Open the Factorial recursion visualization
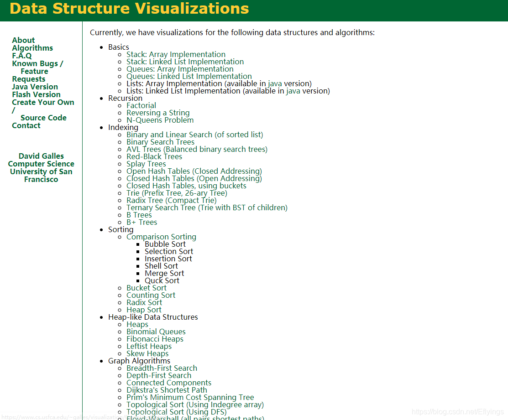The width and height of the screenshot is (508, 420). (x=141, y=105)
